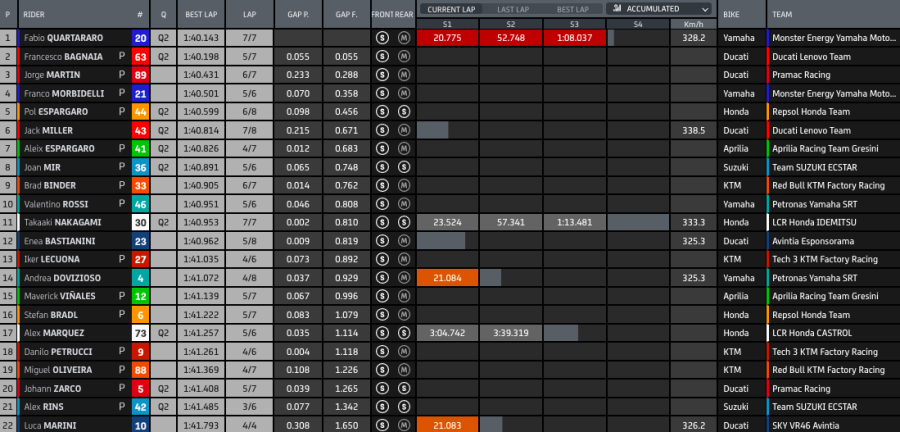Image resolution: width=900 pixels, height=432 pixels.
Task: Click Quartararo's blue number 20 badge
Action: click(140, 38)
